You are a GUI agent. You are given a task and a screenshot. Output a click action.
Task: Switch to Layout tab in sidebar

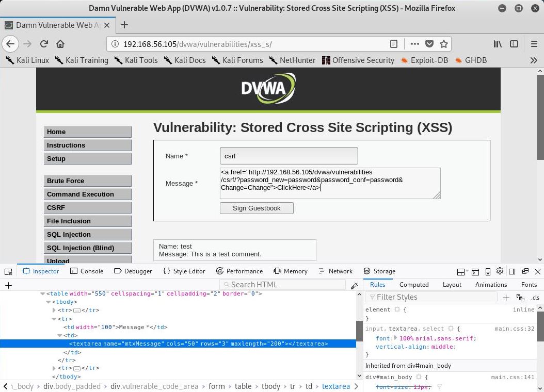[452, 285]
